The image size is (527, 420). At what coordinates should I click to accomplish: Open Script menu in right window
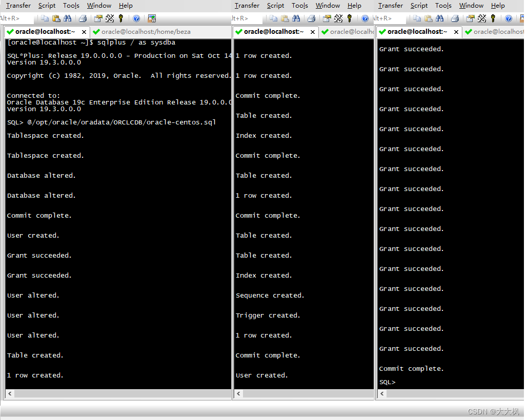[x=419, y=6]
